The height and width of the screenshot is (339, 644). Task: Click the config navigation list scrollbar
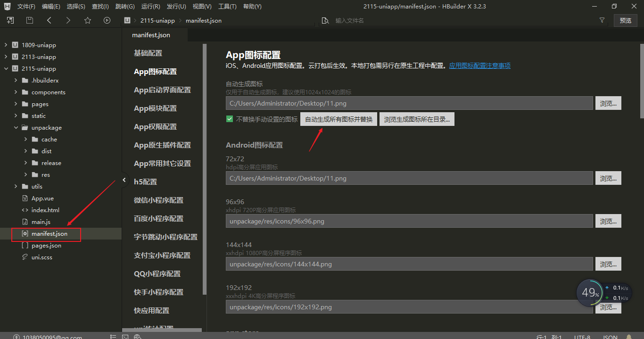[205, 170]
